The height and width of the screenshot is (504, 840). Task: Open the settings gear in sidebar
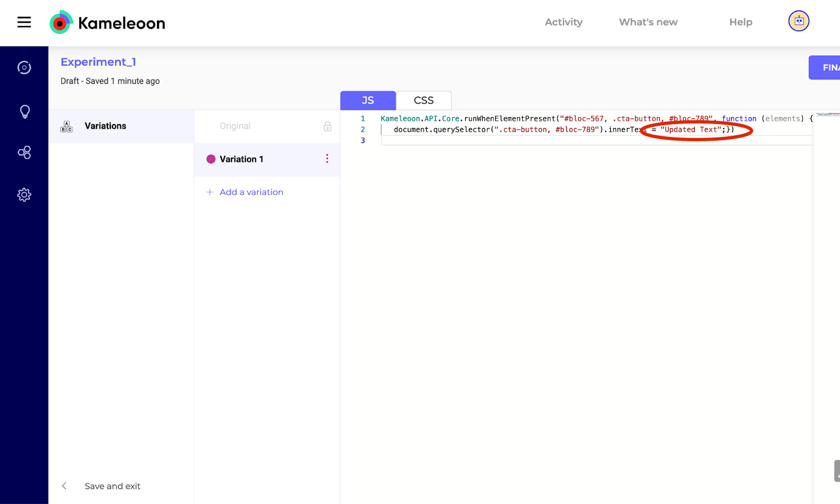[24, 195]
